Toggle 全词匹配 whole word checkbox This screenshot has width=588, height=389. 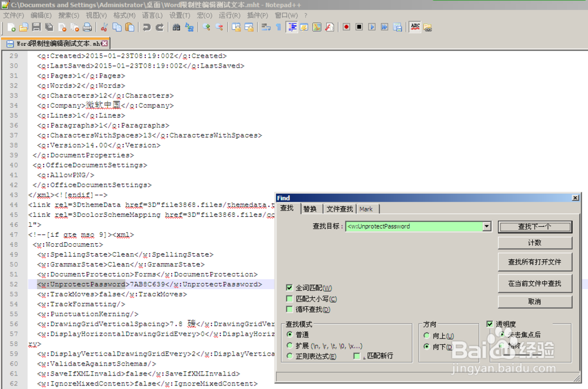click(289, 288)
